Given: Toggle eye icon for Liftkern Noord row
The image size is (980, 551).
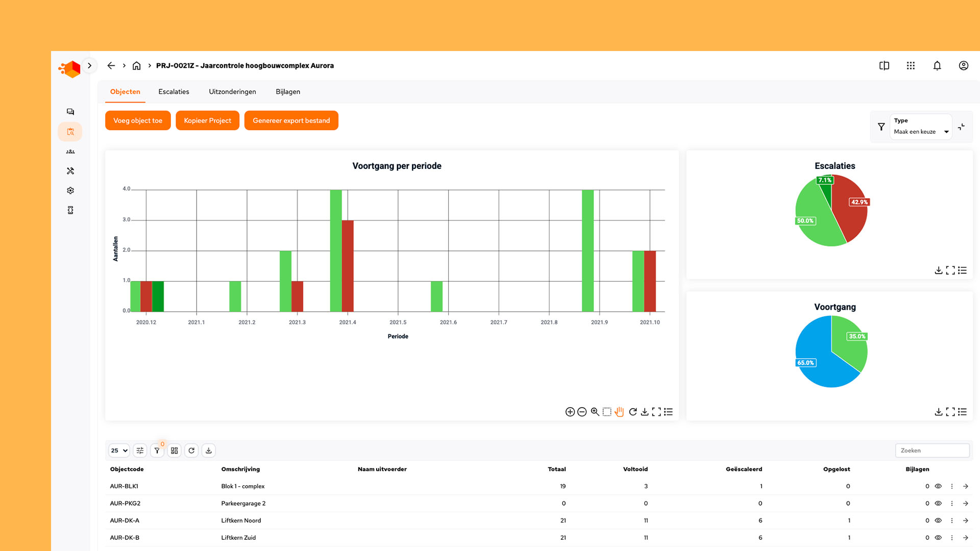Looking at the screenshot, I should [x=938, y=520].
